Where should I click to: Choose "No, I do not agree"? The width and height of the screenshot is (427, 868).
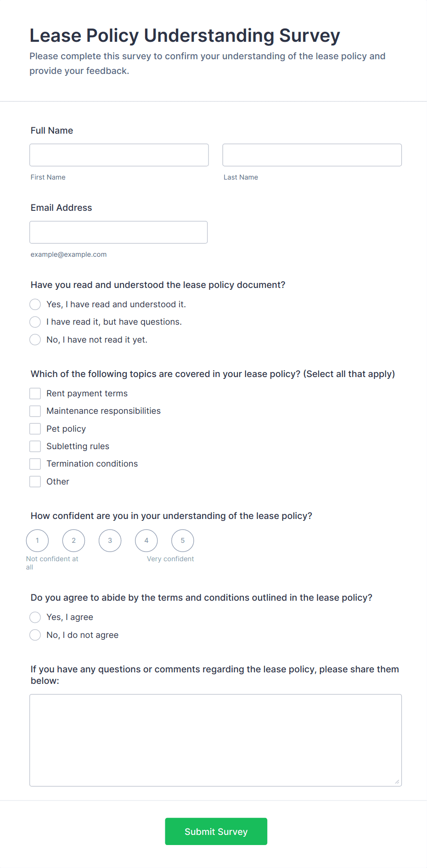pyautogui.click(x=35, y=635)
